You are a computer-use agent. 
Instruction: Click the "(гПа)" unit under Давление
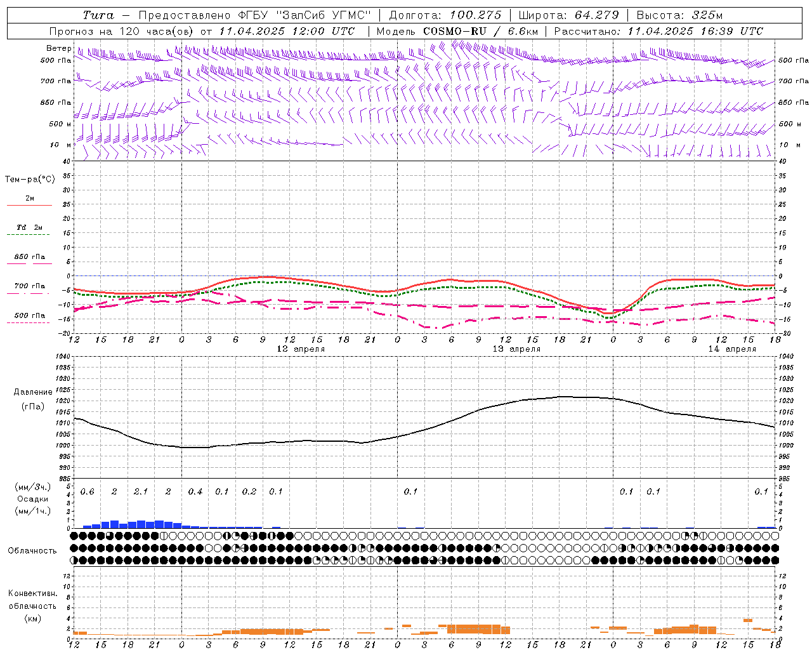click(33, 407)
